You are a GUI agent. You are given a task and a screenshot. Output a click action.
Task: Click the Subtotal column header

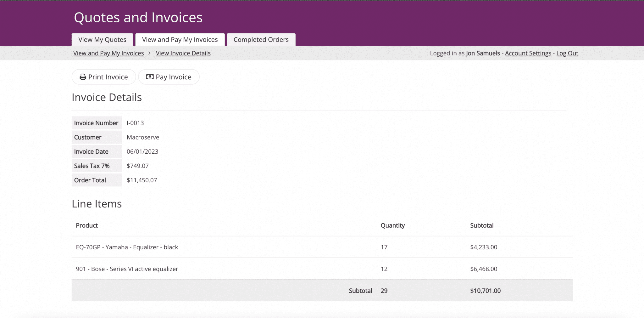[x=482, y=225]
